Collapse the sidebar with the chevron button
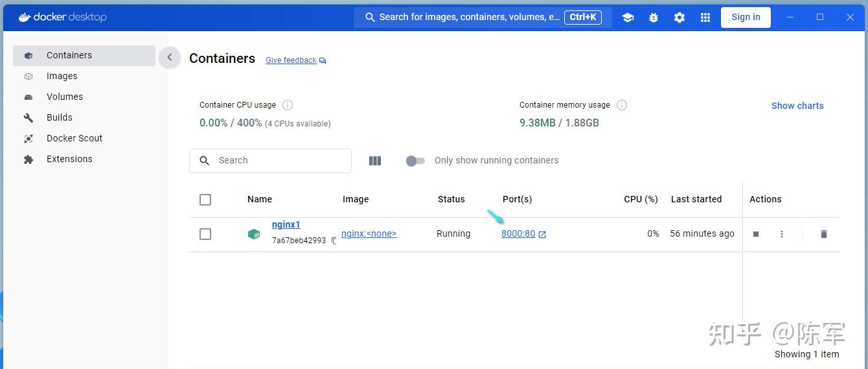Screen dimensions: 868x369 [x=170, y=57]
